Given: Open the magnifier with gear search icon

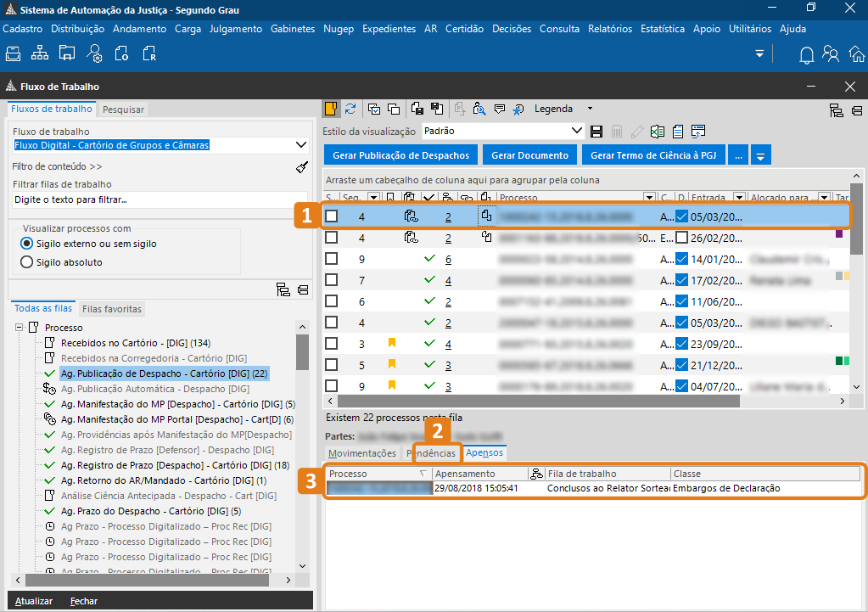Looking at the screenshot, I should click(95, 53).
